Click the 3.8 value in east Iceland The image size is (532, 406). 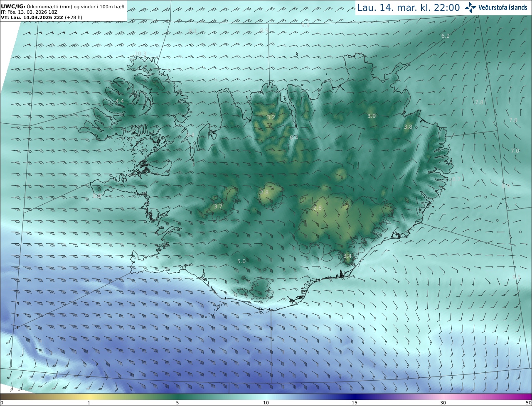[x=408, y=127]
